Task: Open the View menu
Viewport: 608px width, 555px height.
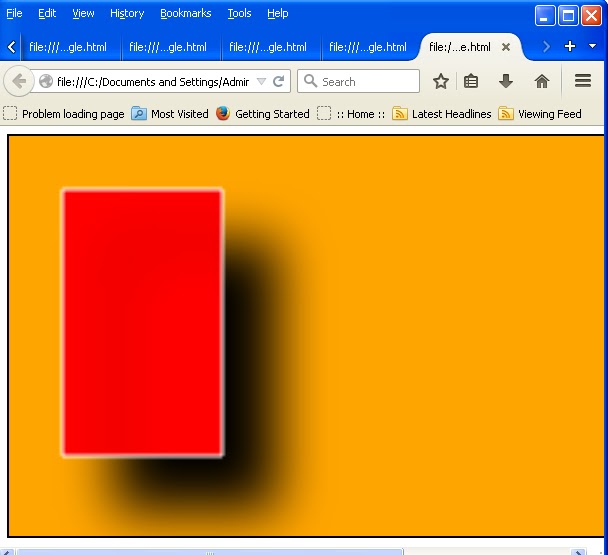Action: 83,13
